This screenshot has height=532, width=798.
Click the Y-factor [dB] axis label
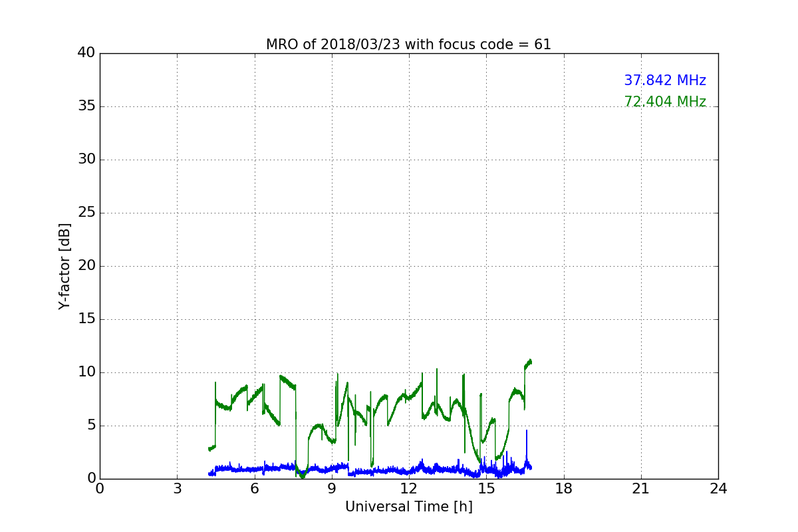tap(65, 266)
